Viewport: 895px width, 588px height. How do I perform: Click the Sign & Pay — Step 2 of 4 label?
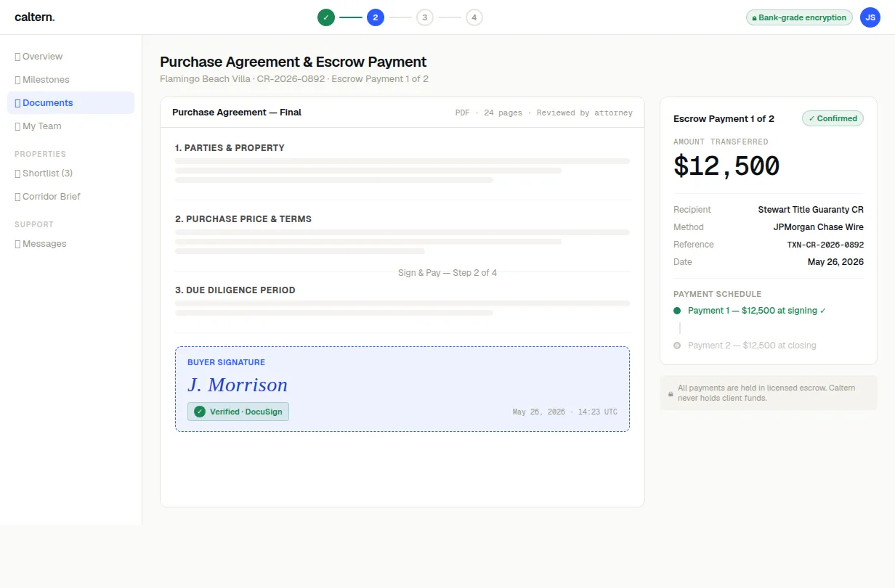447,273
